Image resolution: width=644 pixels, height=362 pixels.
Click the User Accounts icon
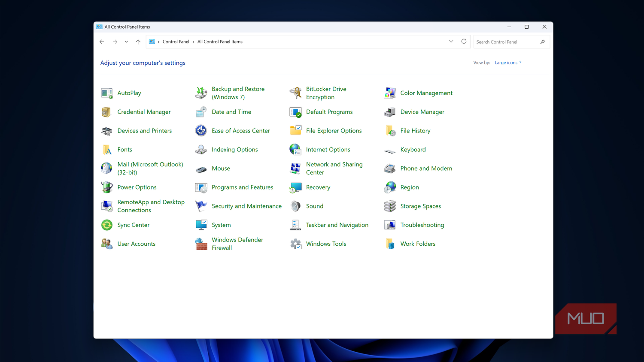pyautogui.click(x=106, y=244)
